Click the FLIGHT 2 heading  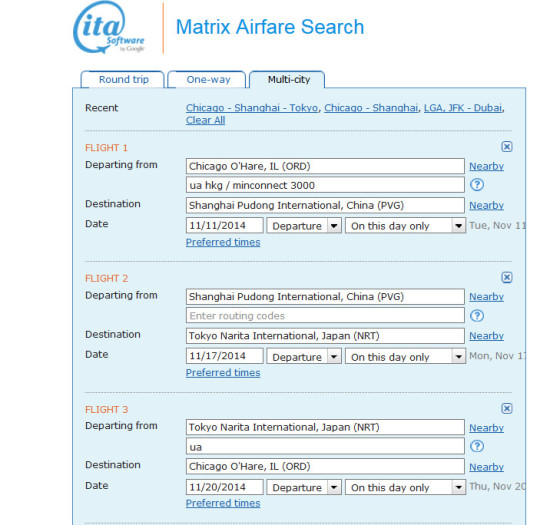106,279
